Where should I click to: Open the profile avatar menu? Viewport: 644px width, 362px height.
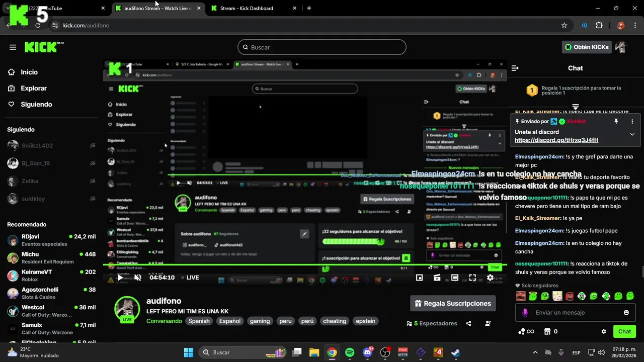click(621, 47)
